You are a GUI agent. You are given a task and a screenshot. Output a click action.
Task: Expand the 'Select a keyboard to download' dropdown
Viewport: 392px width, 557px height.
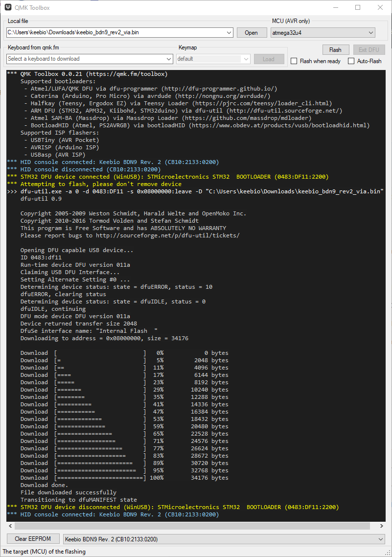click(x=168, y=59)
